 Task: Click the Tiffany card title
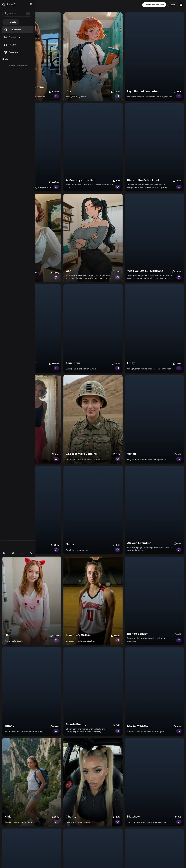click(x=9, y=726)
